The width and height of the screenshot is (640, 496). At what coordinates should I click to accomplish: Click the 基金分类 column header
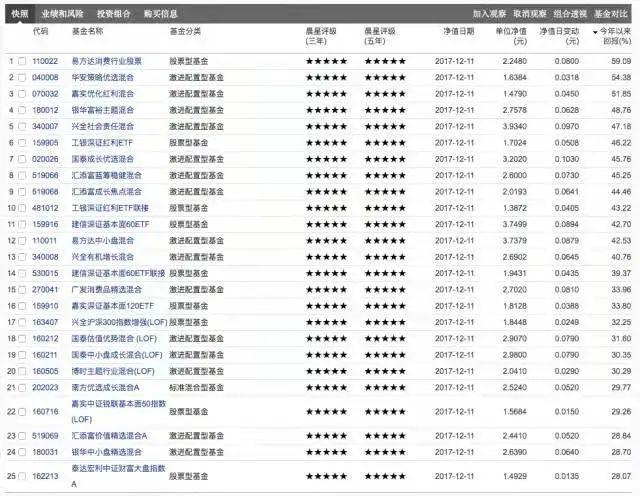(185, 31)
